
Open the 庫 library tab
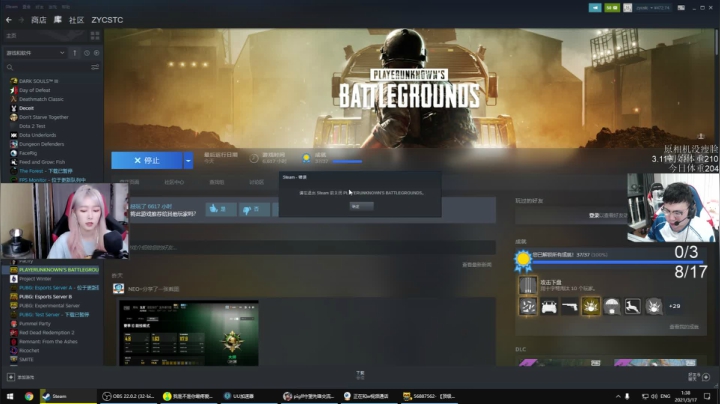click(57, 20)
